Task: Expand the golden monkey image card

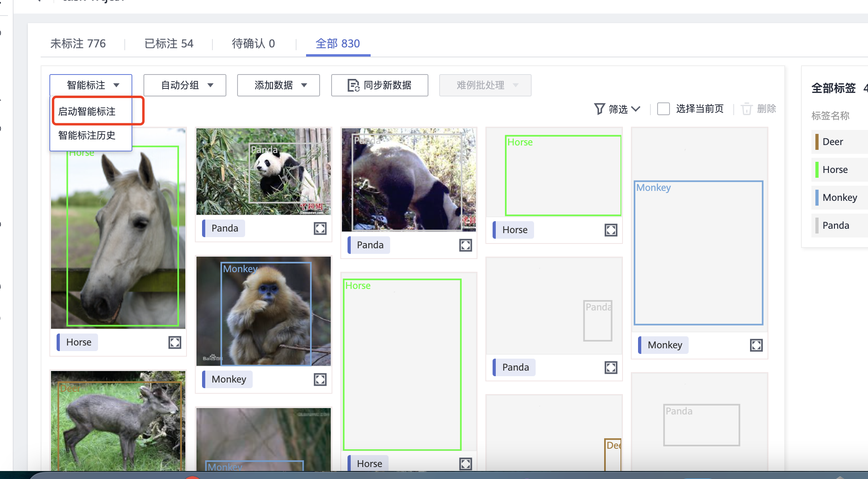Action: click(320, 379)
